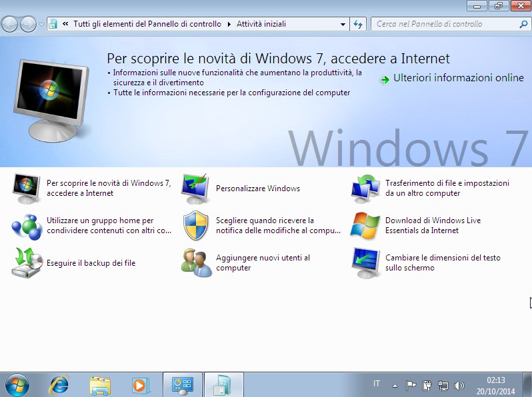Open the network tray icon
Viewport: 532px width, 397px height.
(x=443, y=386)
